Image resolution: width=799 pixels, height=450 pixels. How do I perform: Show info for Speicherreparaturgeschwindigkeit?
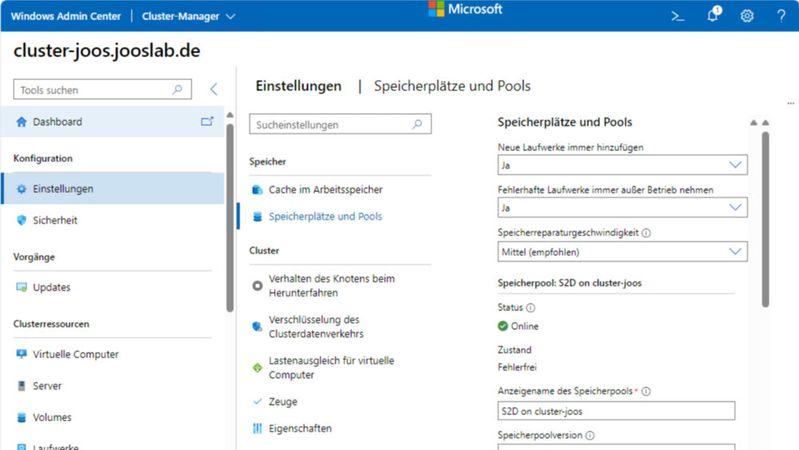[x=646, y=233]
